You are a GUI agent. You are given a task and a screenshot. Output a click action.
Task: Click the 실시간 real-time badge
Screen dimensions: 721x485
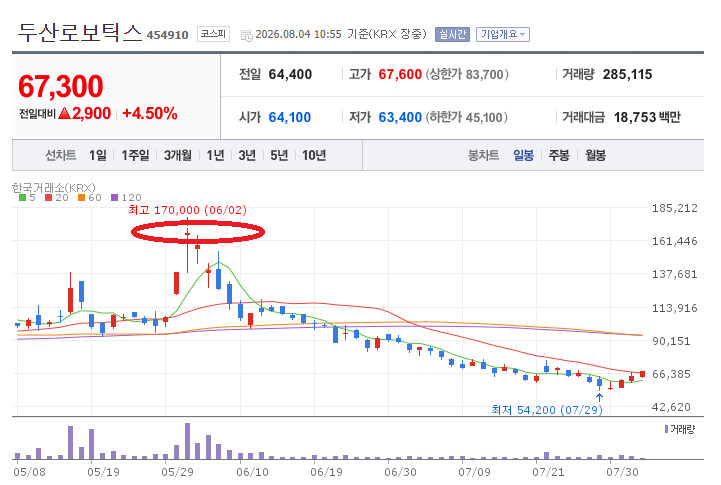452,34
